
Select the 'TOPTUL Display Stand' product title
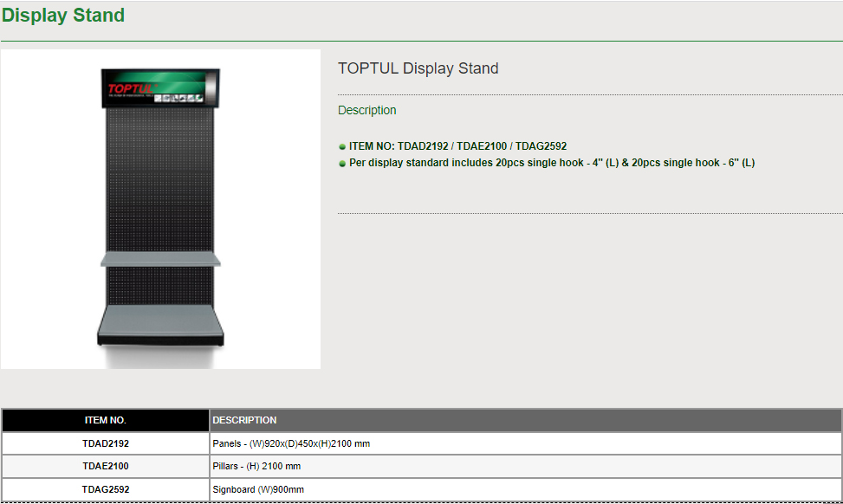click(418, 68)
